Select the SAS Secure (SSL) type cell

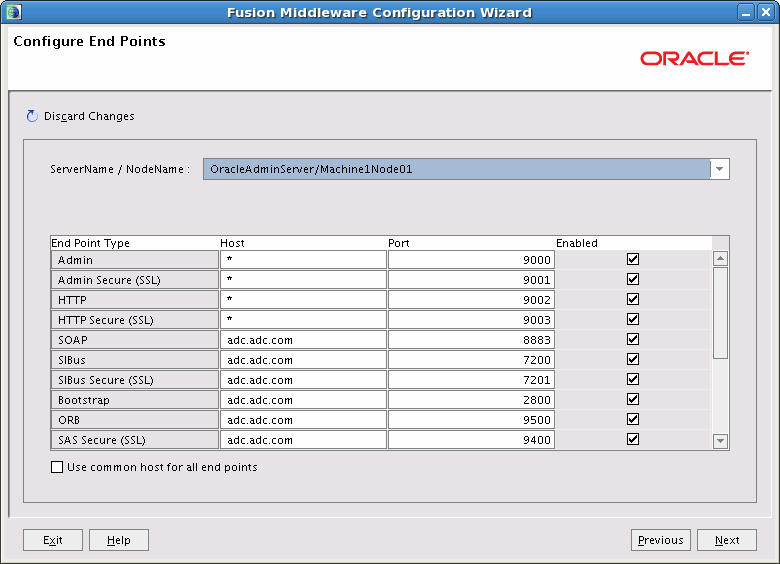[x=135, y=440]
